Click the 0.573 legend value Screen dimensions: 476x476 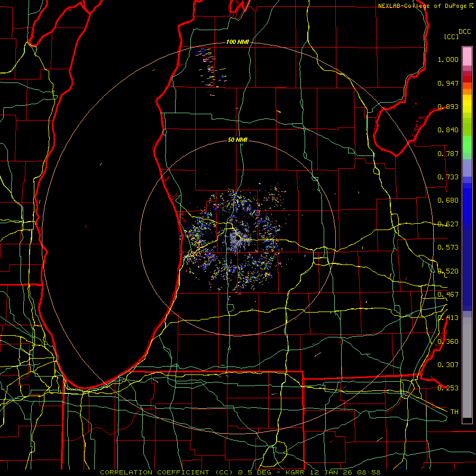coord(448,248)
